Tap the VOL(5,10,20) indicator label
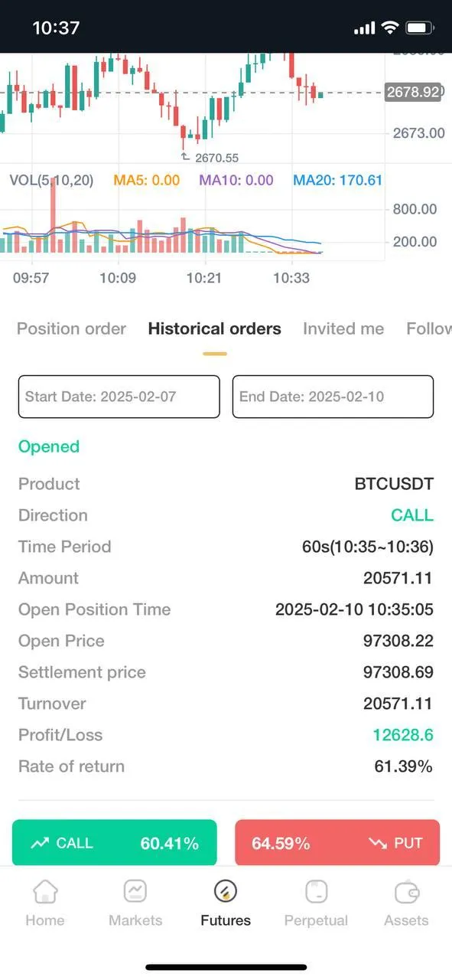452x980 pixels. tap(52, 181)
